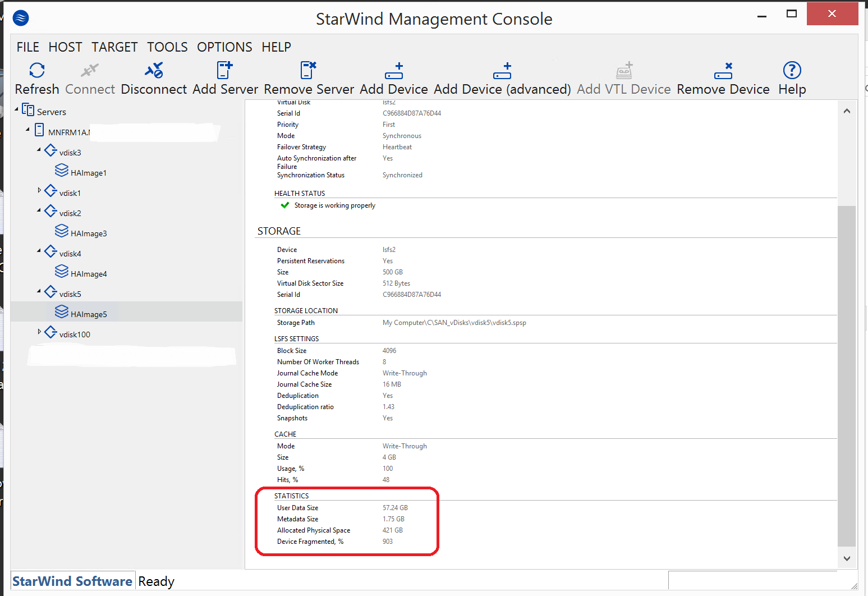This screenshot has width=868, height=596.
Task: Click the User Data Size value 57.24 GB
Action: coord(395,508)
